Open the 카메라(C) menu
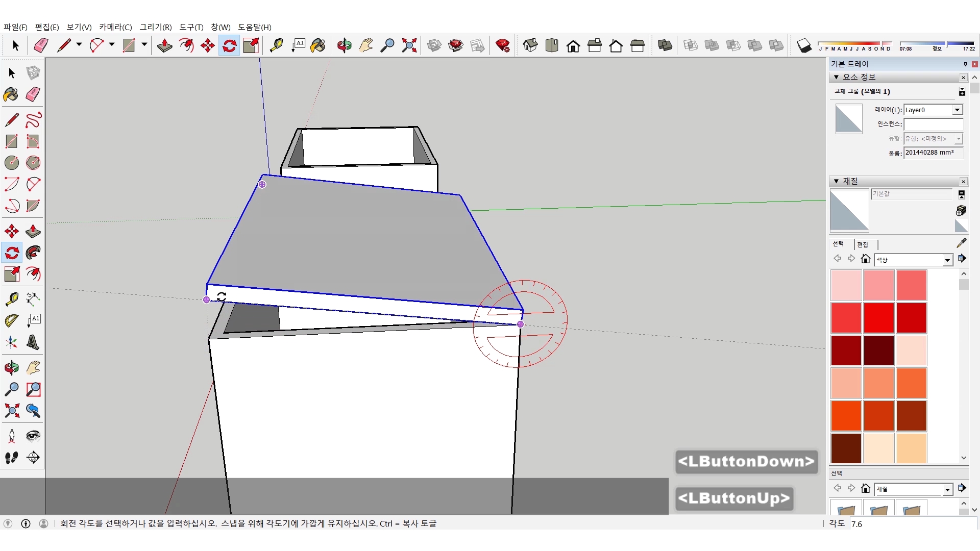The height and width of the screenshot is (551, 980). pyautogui.click(x=115, y=27)
